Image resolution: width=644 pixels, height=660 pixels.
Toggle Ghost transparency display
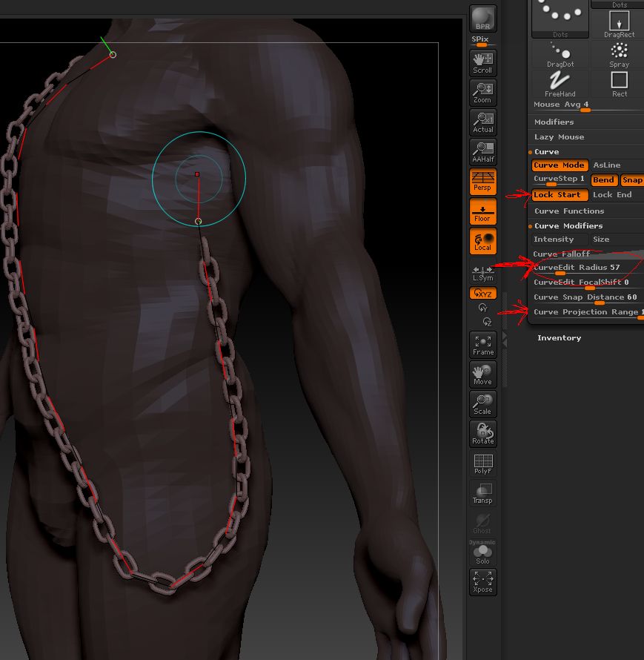coord(483,524)
